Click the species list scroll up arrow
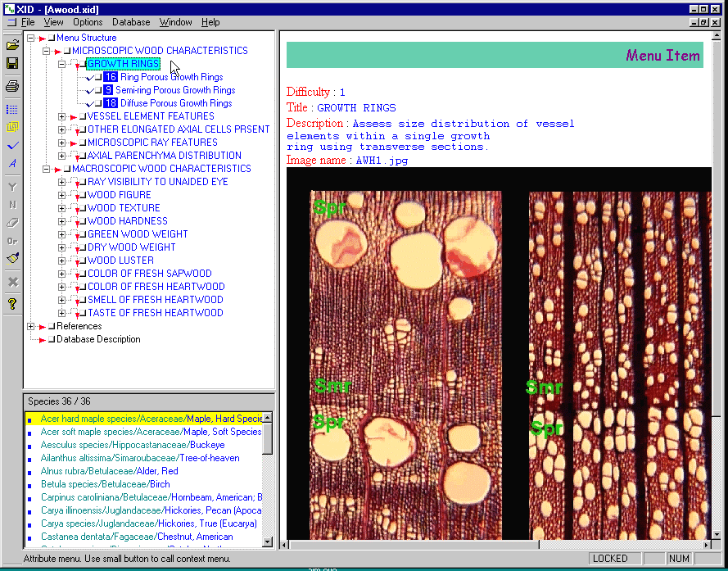Image resolution: width=728 pixels, height=571 pixels. tap(267, 418)
